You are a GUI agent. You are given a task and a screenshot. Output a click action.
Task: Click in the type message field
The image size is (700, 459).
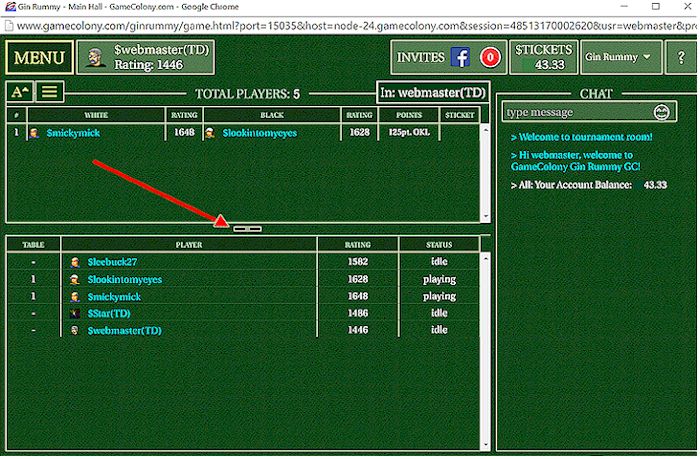[575, 112]
